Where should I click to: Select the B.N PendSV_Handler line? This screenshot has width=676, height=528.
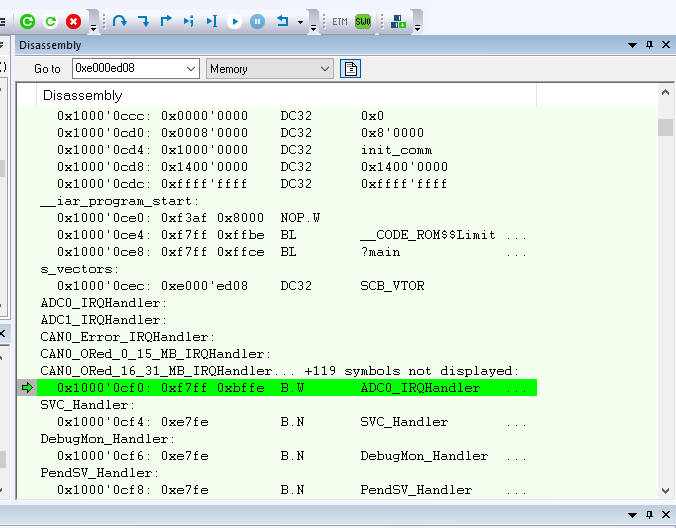click(287, 490)
